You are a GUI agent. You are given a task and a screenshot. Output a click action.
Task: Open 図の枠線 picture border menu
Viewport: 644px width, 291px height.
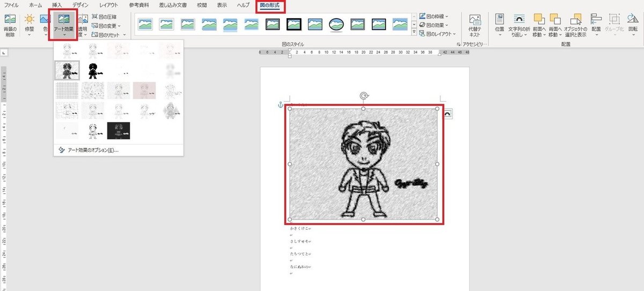(x=434, y=17)
